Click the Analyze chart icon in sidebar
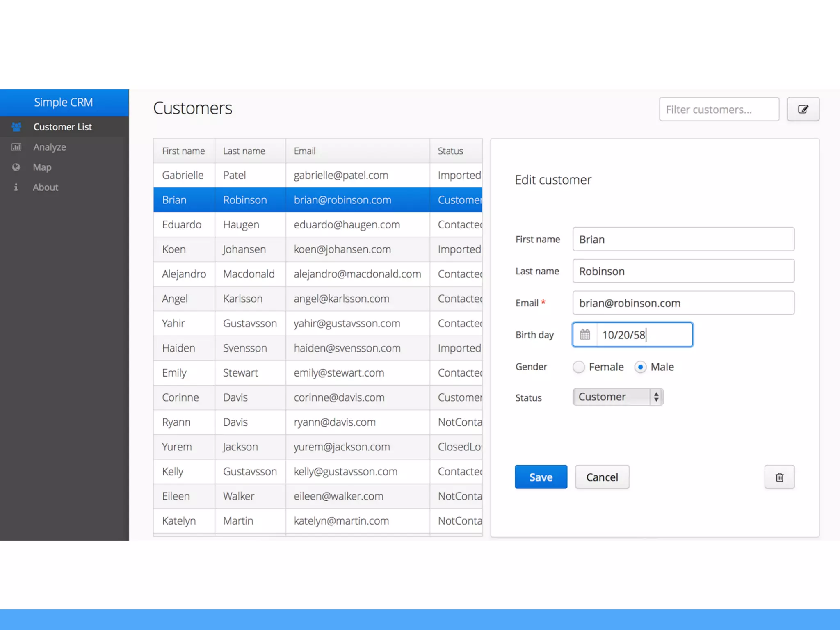 tap(16, 147)
